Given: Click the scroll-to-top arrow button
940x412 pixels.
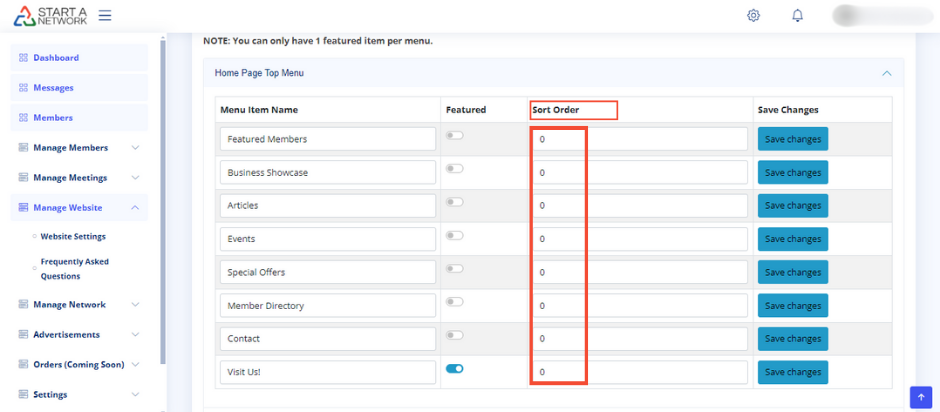Looking at the screenshot, I should coord(921,397).
